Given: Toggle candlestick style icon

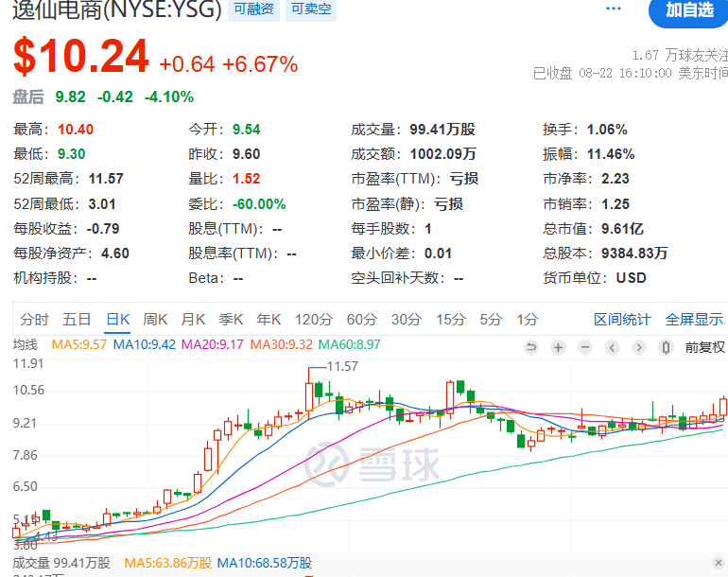Looking at the screenshot, I should pos(666,347).
